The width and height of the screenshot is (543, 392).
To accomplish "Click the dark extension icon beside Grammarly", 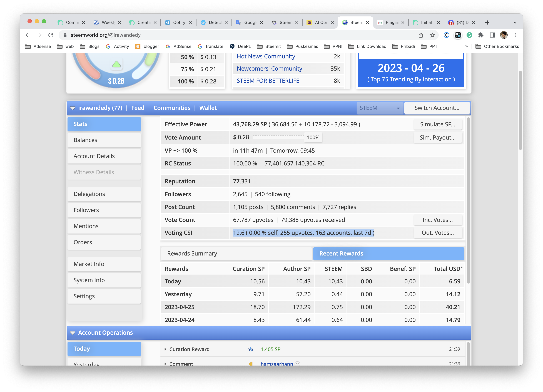I will pos(458,35).
